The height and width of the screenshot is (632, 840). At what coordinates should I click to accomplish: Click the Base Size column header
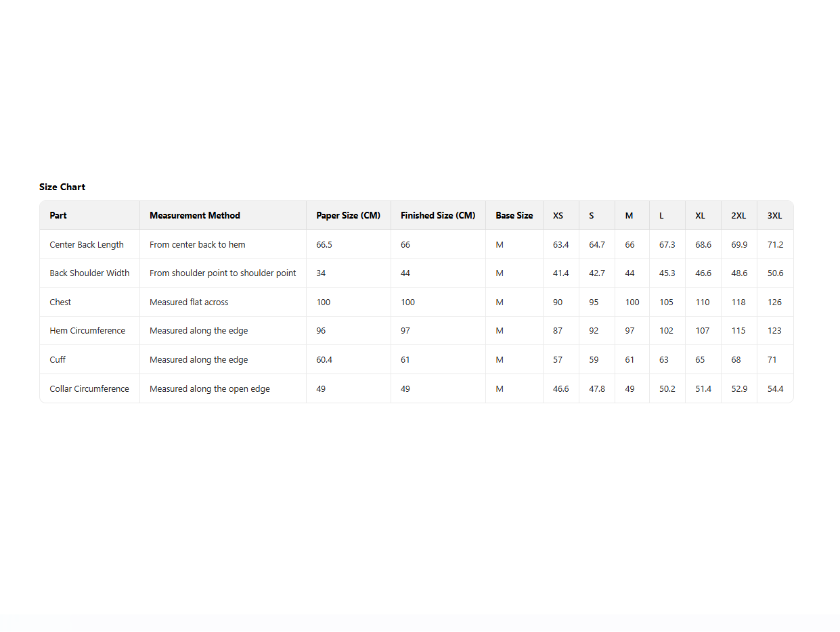click(x=514, y=215)
